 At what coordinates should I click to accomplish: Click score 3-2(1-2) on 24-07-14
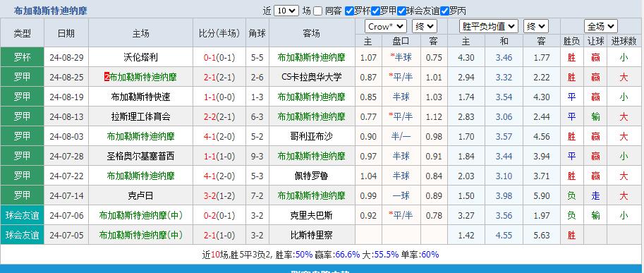click(219, 196)
